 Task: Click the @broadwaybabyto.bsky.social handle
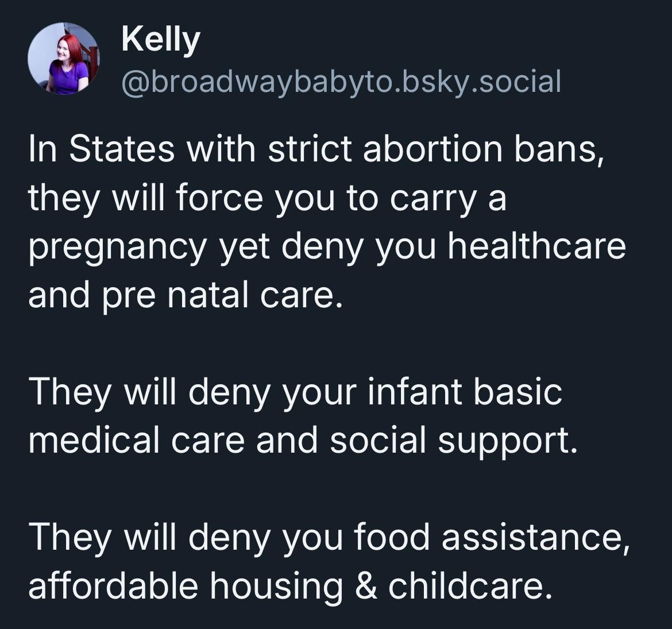(341, 81)
